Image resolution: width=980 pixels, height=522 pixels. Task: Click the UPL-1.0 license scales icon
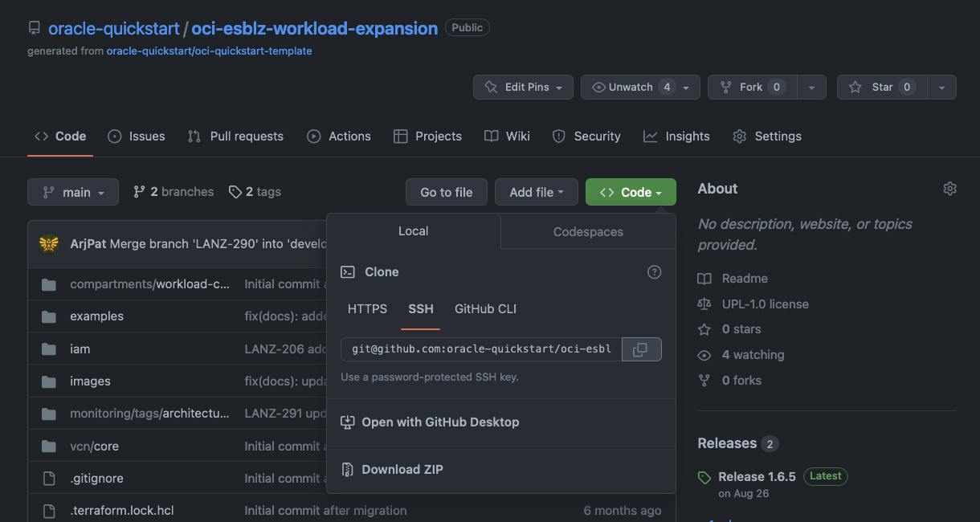[704, 304]
